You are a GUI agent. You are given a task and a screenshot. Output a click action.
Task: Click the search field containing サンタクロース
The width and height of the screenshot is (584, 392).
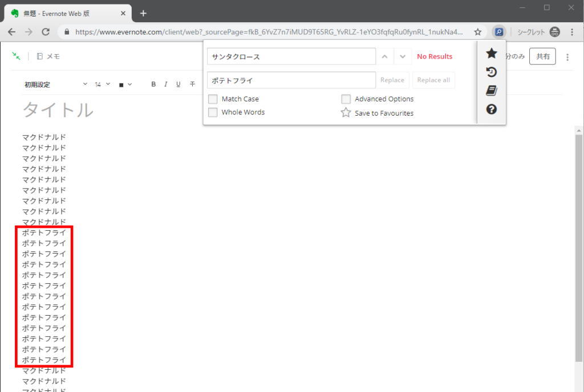tap(291, 56)
